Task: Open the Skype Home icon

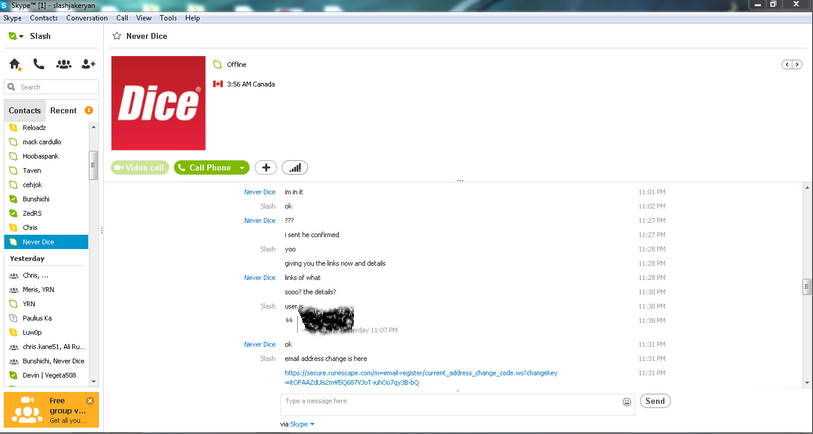Action: point(15,64)
